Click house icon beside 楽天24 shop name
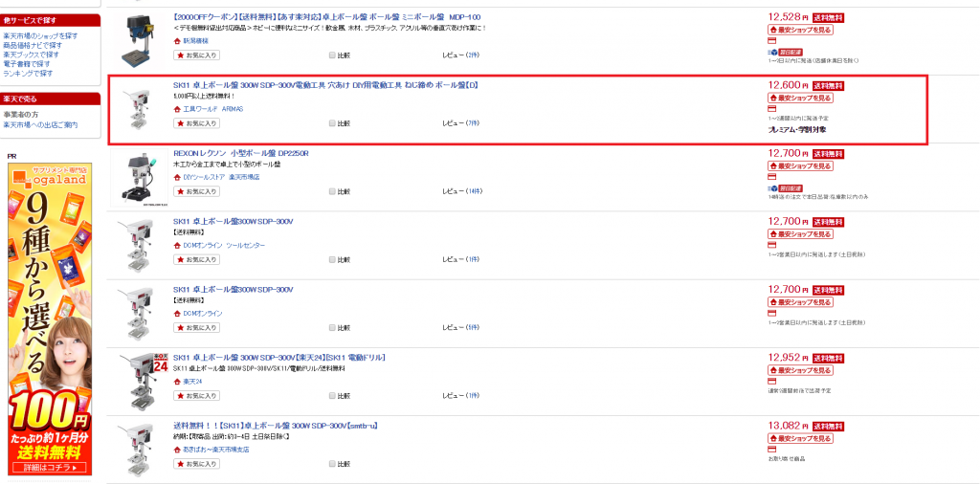Image resolution: width=980 pixels, height=484 pixels. 177,381
